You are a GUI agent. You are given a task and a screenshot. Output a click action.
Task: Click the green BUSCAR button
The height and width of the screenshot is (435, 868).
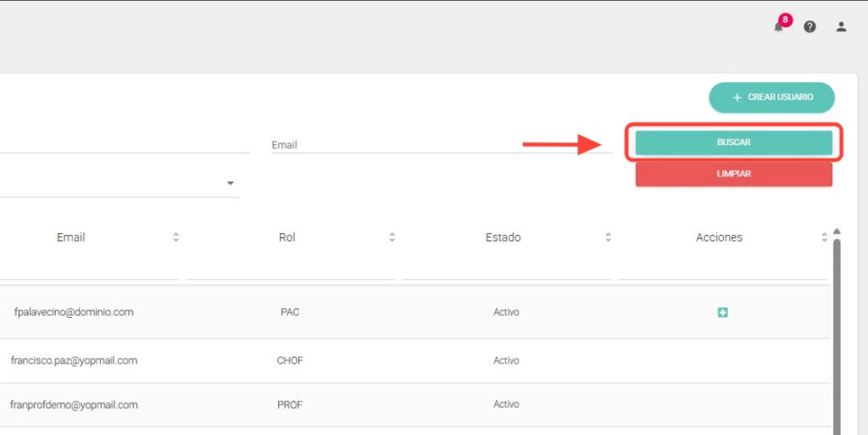[733, 142]
